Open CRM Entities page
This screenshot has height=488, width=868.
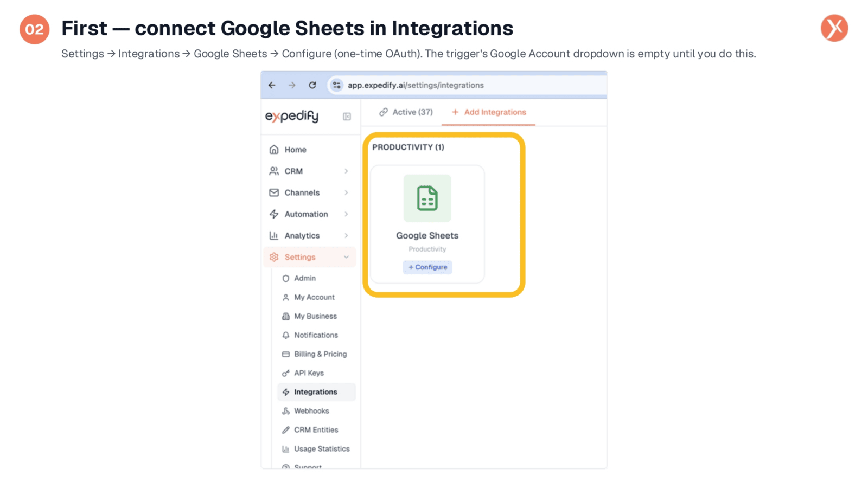pyautogui.click(x=316, y=430)
